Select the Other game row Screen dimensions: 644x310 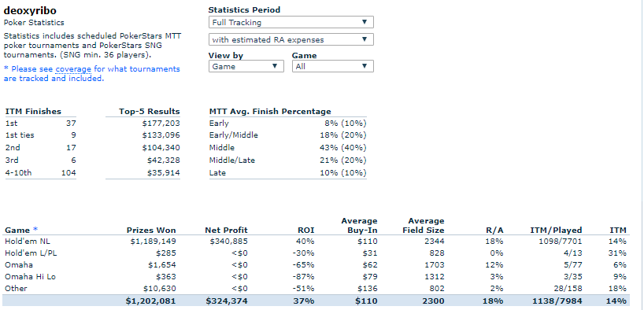coord(316,289)
